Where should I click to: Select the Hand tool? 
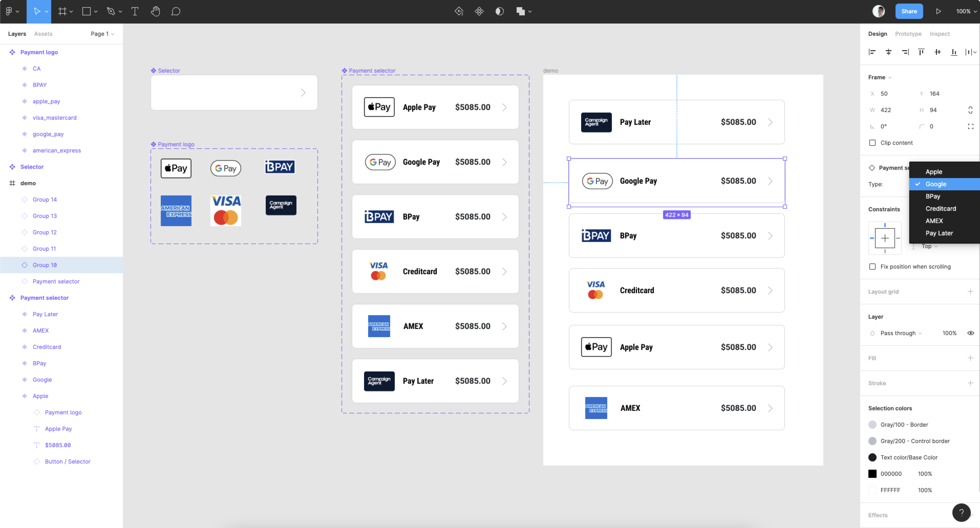pyautogui.click(x=155, y=12)
